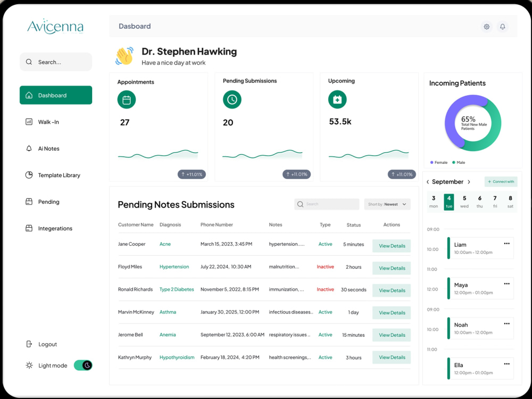Open settings gear icon in header
The height and width of the screenshot is (399, 532).
pyautogui.click(x=487, y=27)
